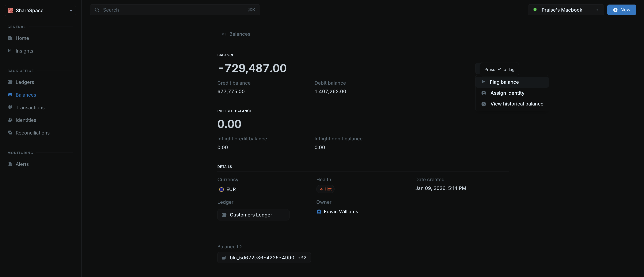Click the back arrow icon next to Balances
This screenshot has height=277, width=644.
click(224, 34)
